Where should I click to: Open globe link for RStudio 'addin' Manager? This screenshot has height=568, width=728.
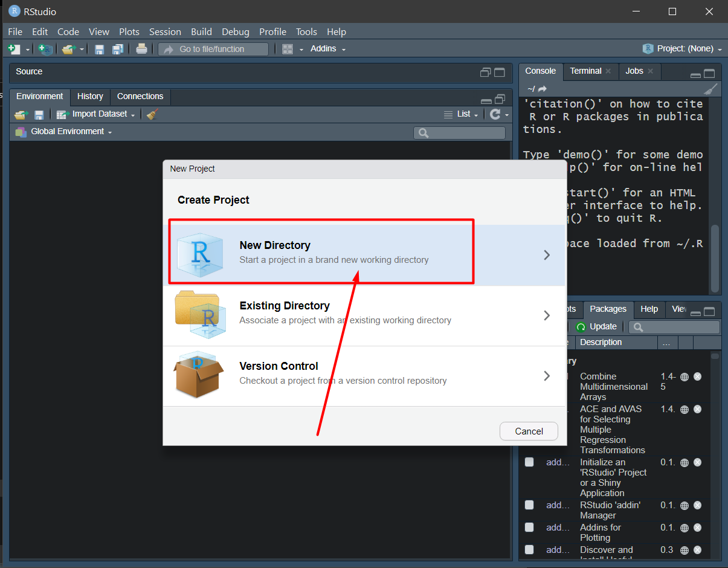coord(685,505)
